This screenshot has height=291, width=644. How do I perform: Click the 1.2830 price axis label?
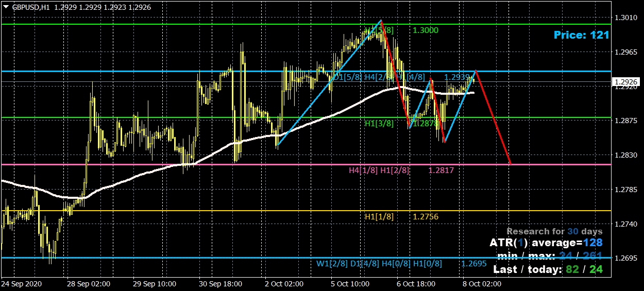[x=626, y=156]
